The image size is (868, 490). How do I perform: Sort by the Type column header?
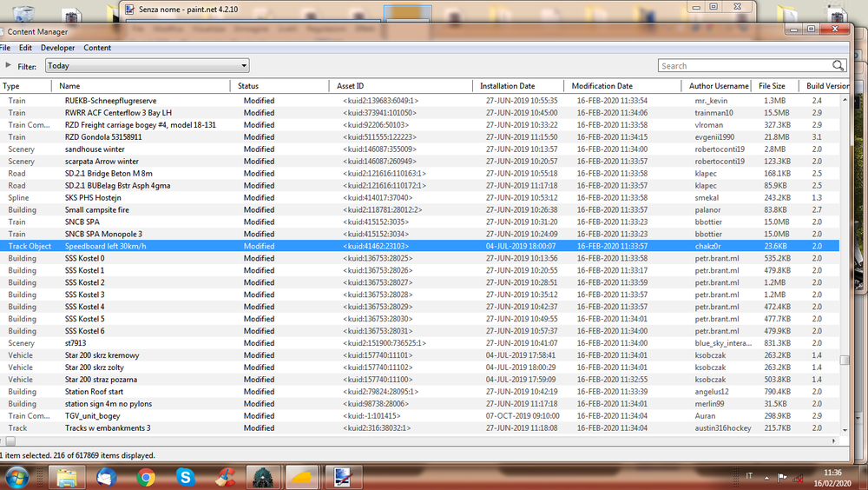25,86
